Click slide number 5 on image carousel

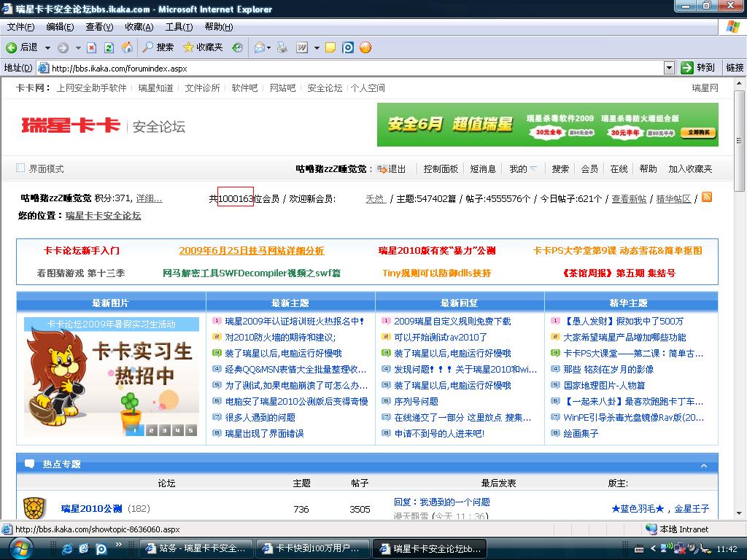click(190, 430)
